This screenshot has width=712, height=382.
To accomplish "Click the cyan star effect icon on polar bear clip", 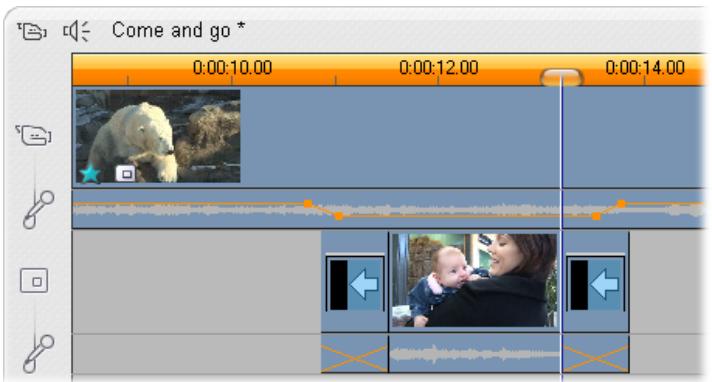I will pos(90,174).
